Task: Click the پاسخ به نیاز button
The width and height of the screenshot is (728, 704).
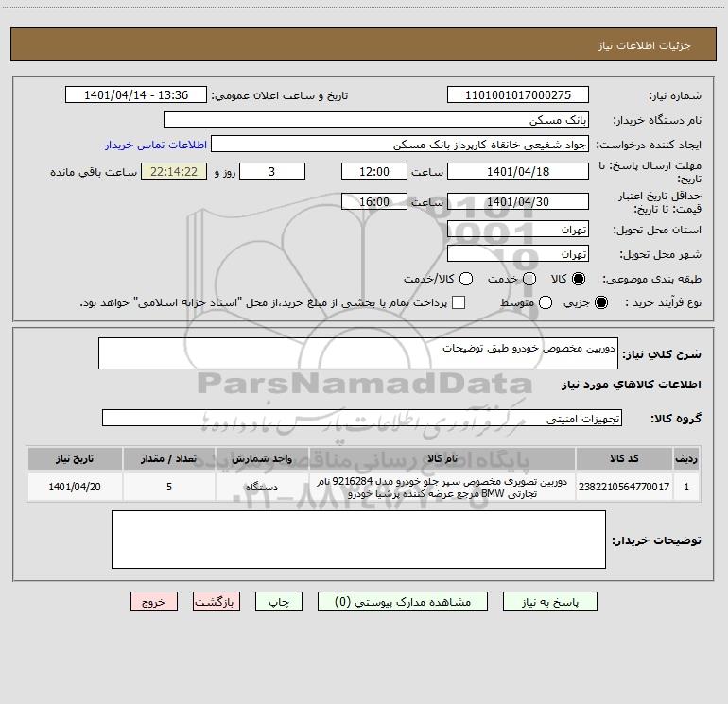Action: 550,602
